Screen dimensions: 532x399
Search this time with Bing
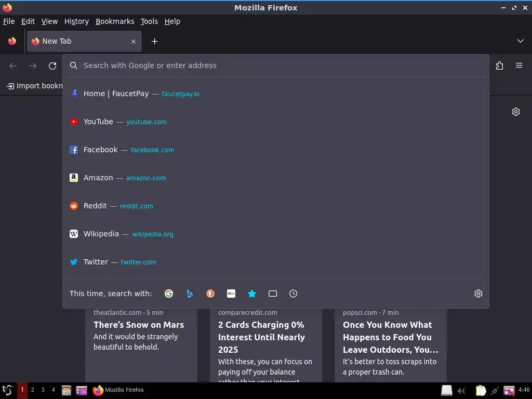point(190,294)
